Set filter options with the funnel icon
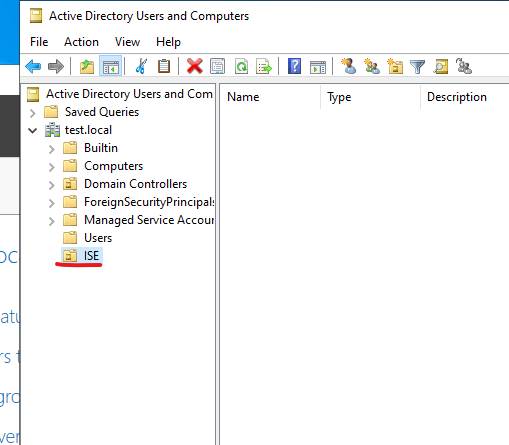The image size is (509, 445). point(417,67)
